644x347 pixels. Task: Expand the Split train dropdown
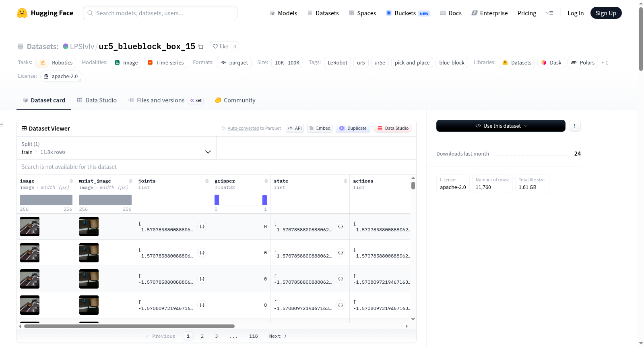(116, 148)
